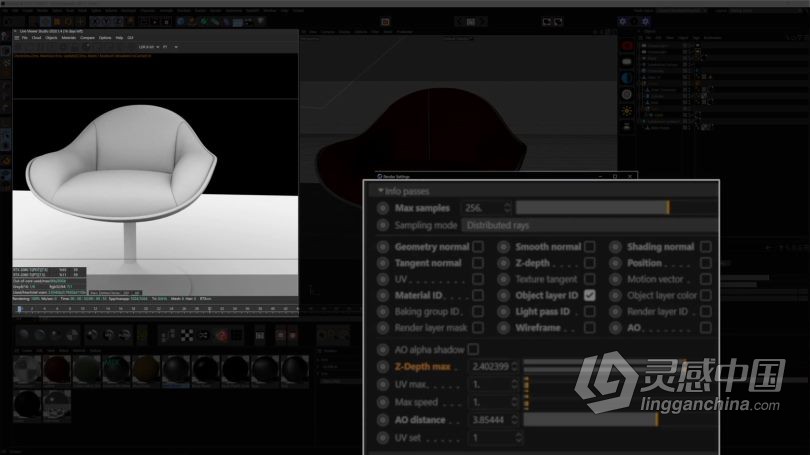Open Live Viewer Cloud menu
The width and height of the screenshot is (810, 455).
click(36, 38)
